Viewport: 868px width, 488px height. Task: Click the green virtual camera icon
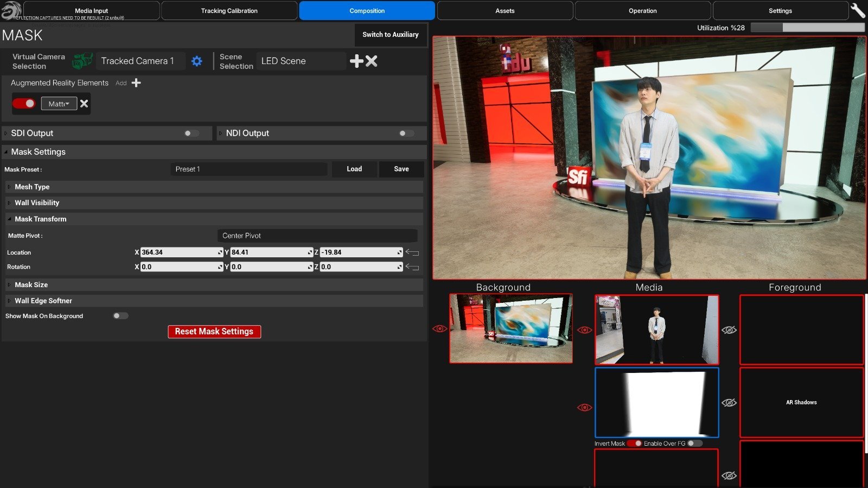click(x=82, y=61)
